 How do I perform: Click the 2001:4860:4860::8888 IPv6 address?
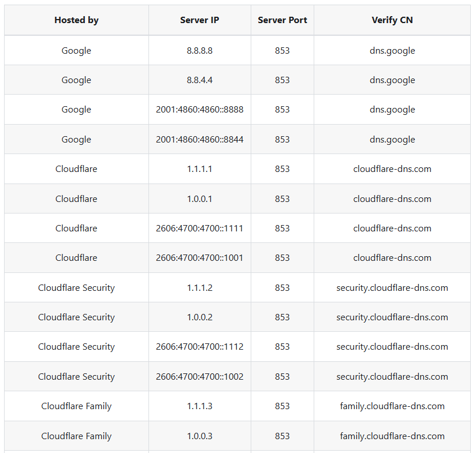point(199,110)
